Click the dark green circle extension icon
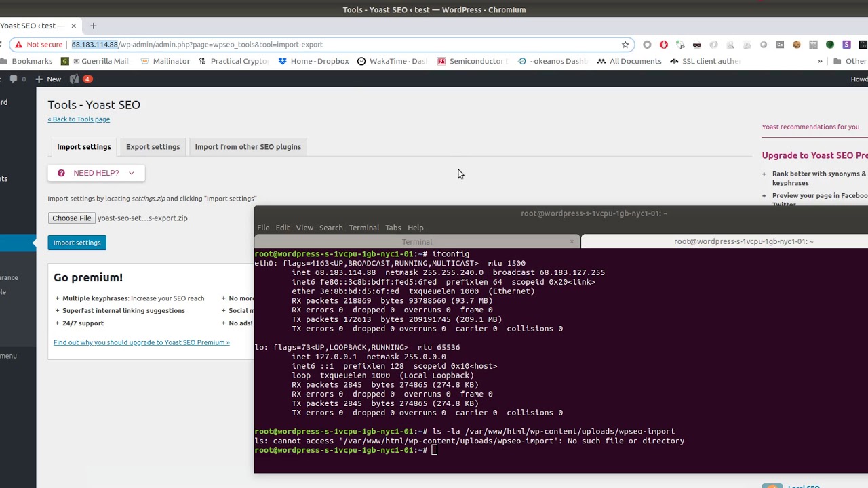 tap(830, 45)
